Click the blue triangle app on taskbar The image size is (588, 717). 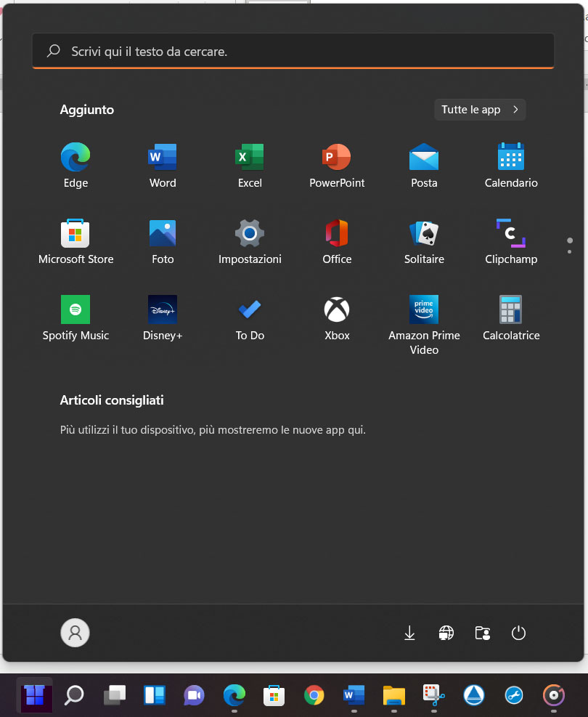[474, 695]
